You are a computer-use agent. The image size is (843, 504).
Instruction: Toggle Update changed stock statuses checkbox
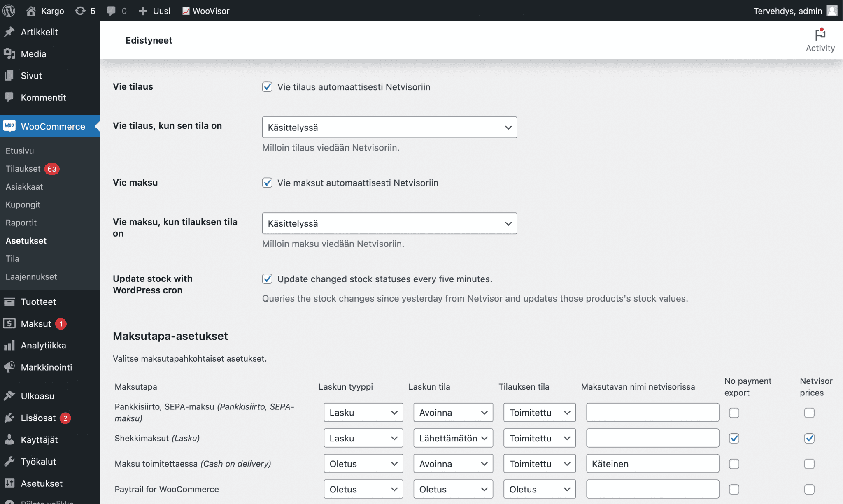pos(267,279)
